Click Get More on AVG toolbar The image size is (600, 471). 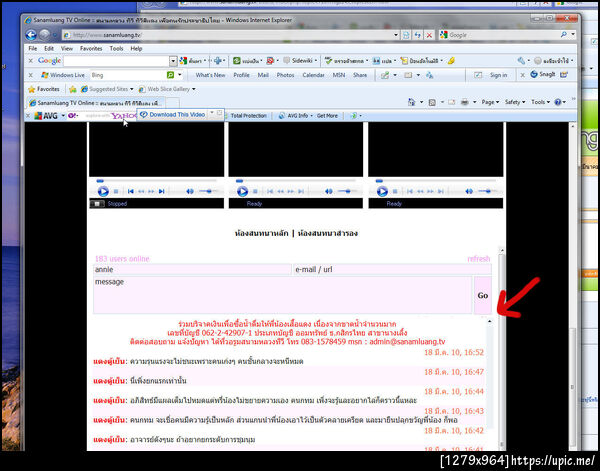327,116
